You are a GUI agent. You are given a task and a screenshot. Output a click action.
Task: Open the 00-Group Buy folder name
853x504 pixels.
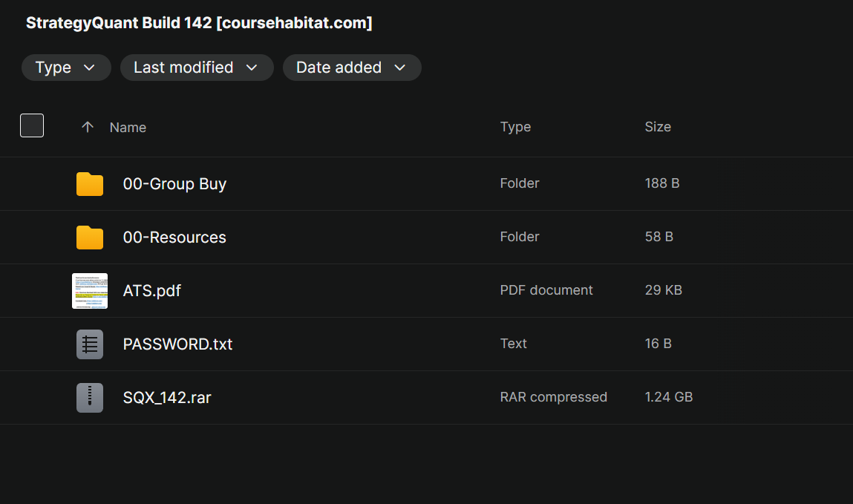[x=174, y=184]
